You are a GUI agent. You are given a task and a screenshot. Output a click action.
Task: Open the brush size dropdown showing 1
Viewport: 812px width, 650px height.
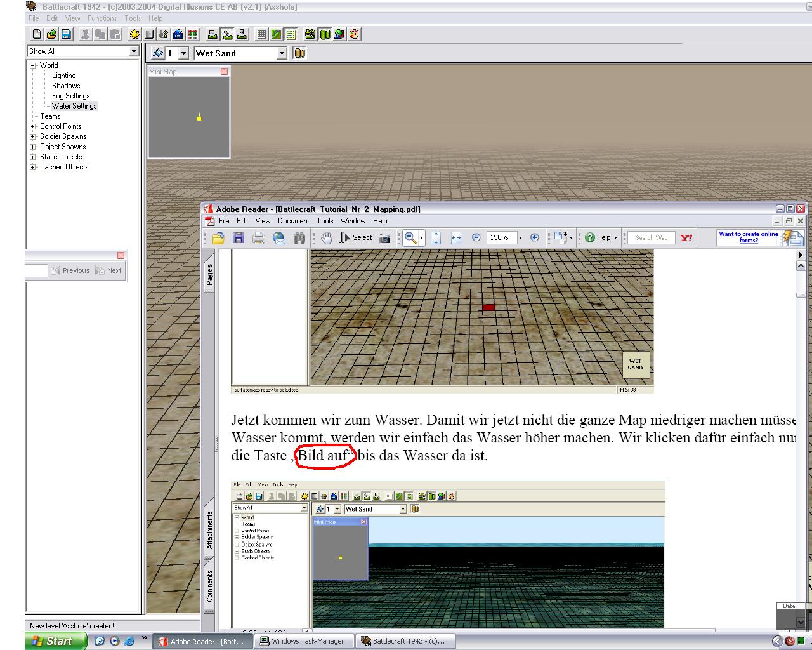pos(184,54)
